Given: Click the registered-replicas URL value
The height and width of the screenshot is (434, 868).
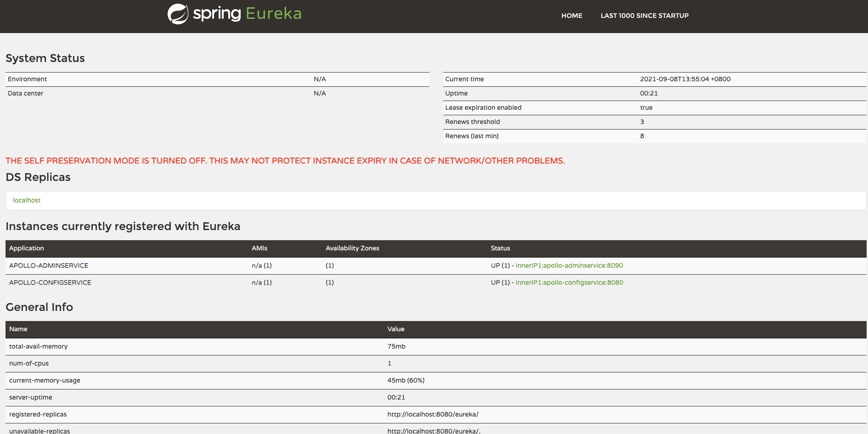Looking at the screenshot, I should pyautogui.click(x=433, y=414).
